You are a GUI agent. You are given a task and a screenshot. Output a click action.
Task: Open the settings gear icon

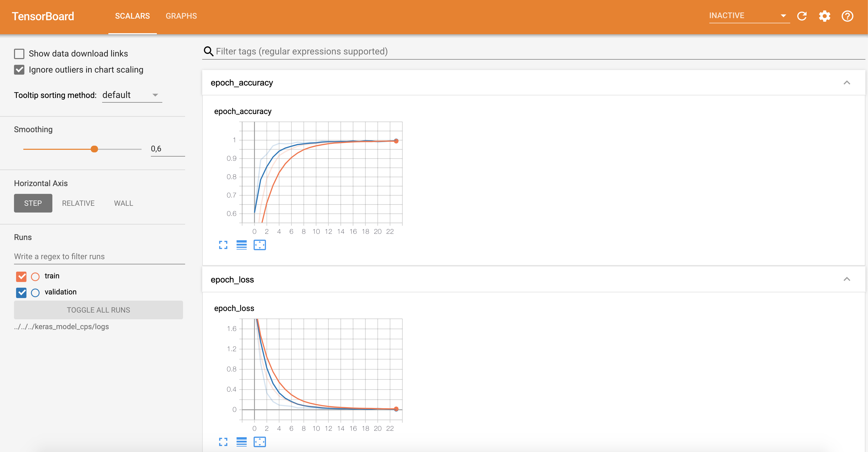click(824, 16)
